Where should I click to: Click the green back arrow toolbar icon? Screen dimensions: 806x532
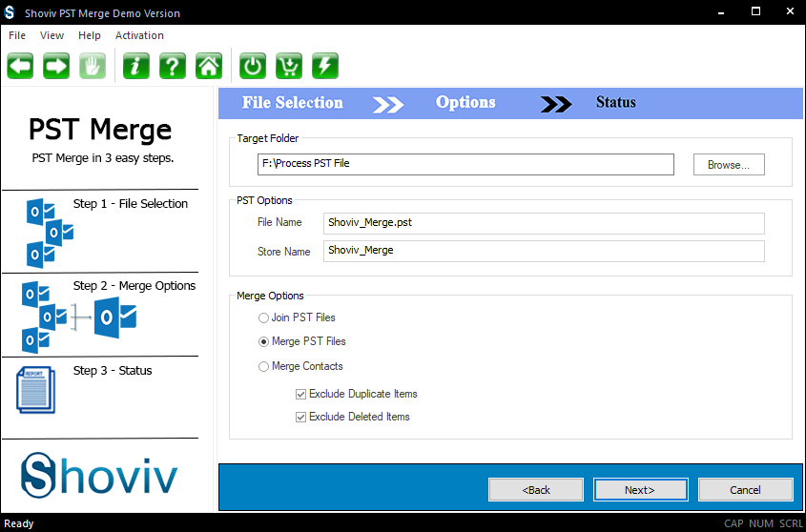[x=21, y=66]
